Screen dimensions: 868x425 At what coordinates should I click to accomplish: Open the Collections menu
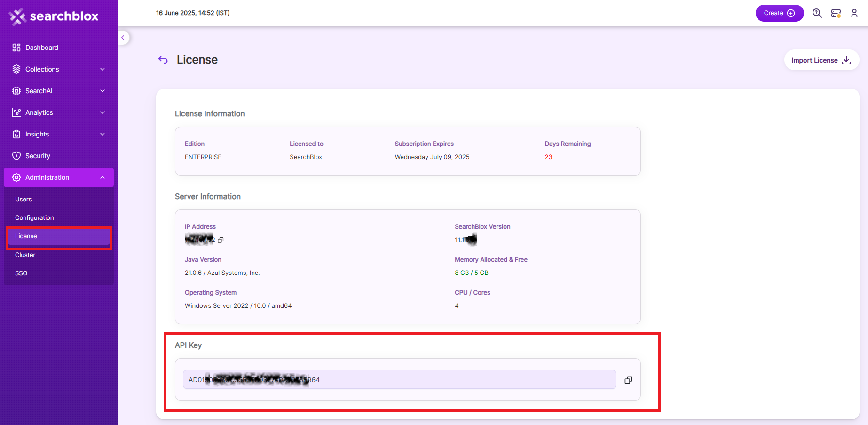[58, 69]
